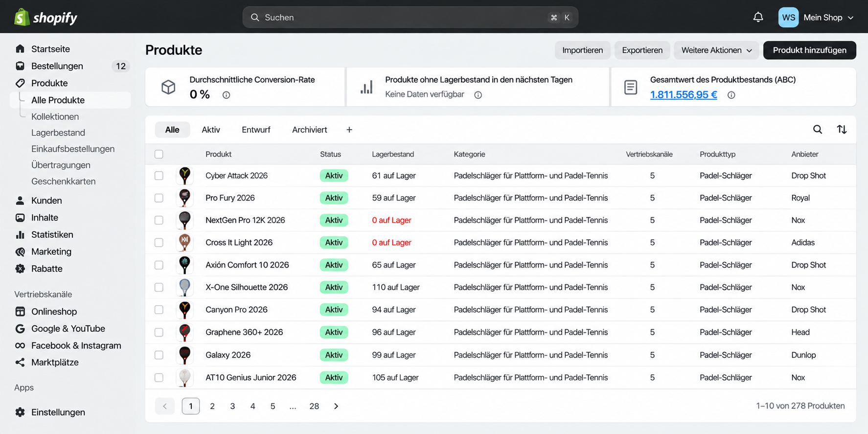Click the WS account avatar
Viewport: 868px width, 434px height.
pos(788,17)
